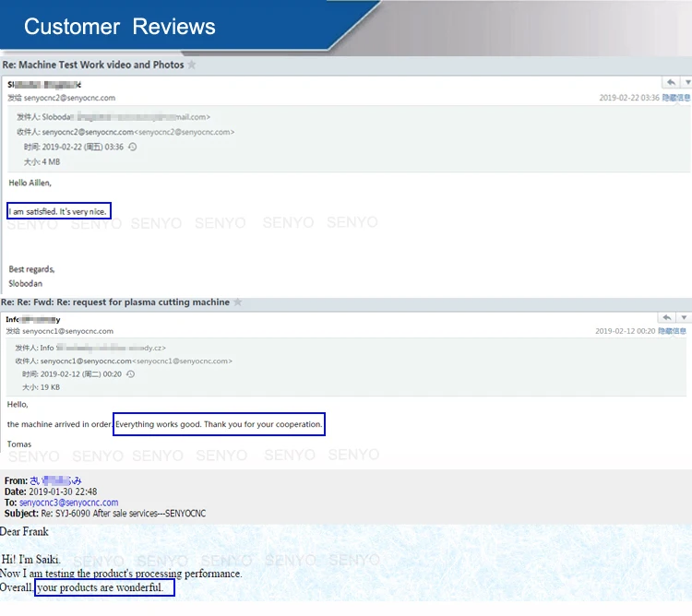Viewport: 692px width, 616px height.
Task: Click the Customer Reviews banner heading
Action: (120, 27)
